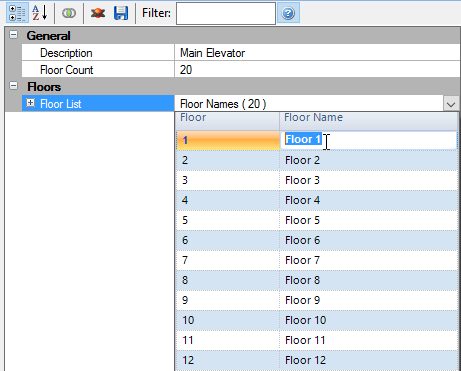Select the Floor 3 name cell
This screenshot has height=371, width=461.
point(368,180)
